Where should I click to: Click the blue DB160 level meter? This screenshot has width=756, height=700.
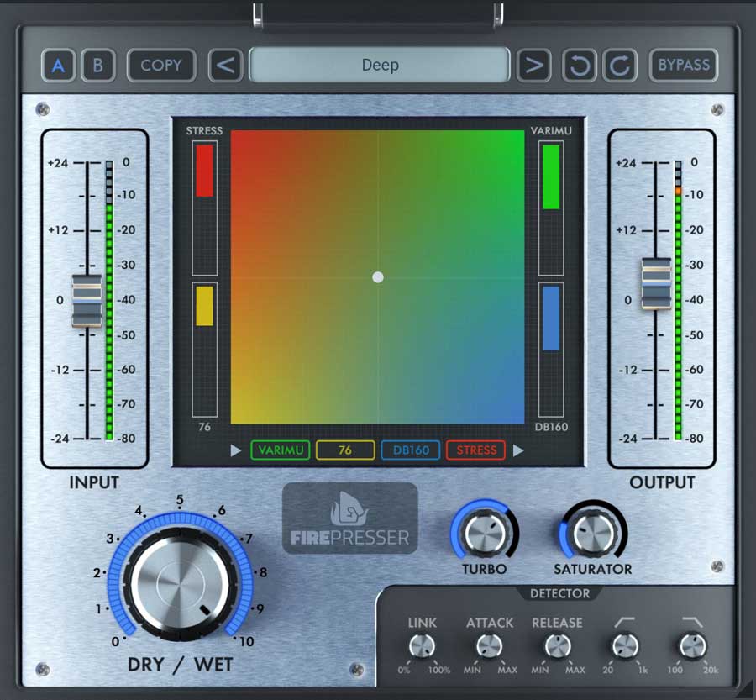click(x=551, y=350)
